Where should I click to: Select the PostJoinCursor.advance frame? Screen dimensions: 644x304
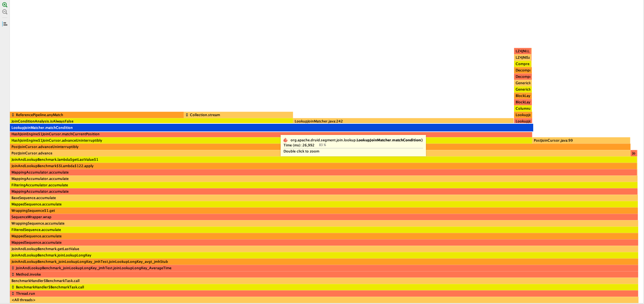[320, 153]
